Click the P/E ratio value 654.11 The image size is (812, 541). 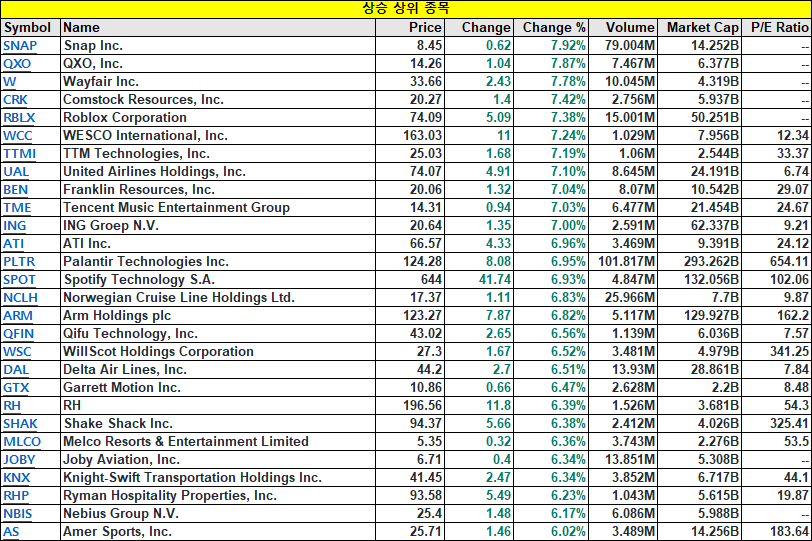tap(777, 261)
